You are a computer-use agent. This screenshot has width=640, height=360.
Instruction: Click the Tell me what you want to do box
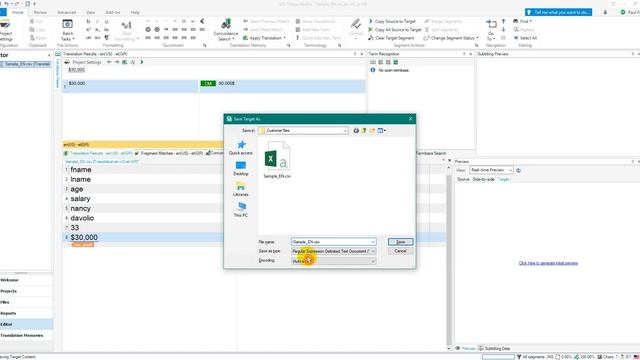click(x=558, y=12)
